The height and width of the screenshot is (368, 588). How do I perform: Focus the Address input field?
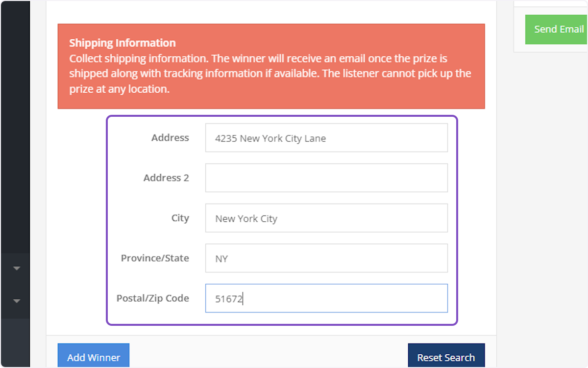click(326, 138)
